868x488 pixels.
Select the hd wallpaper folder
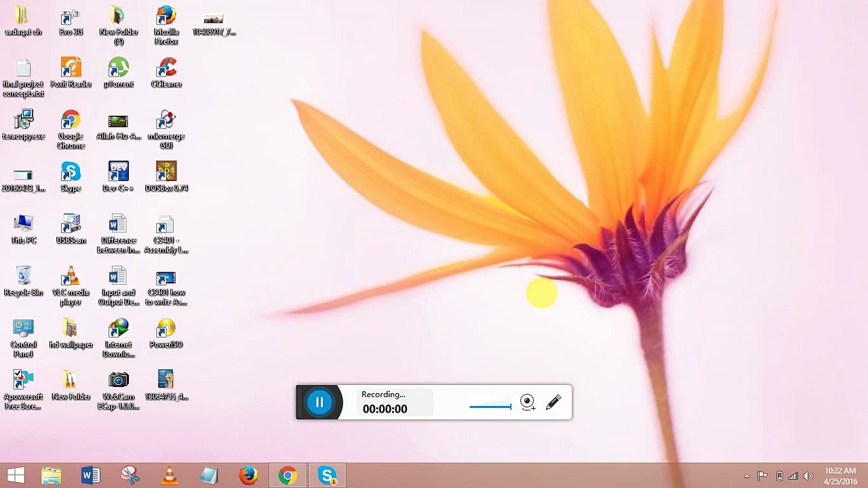[71, 334]
